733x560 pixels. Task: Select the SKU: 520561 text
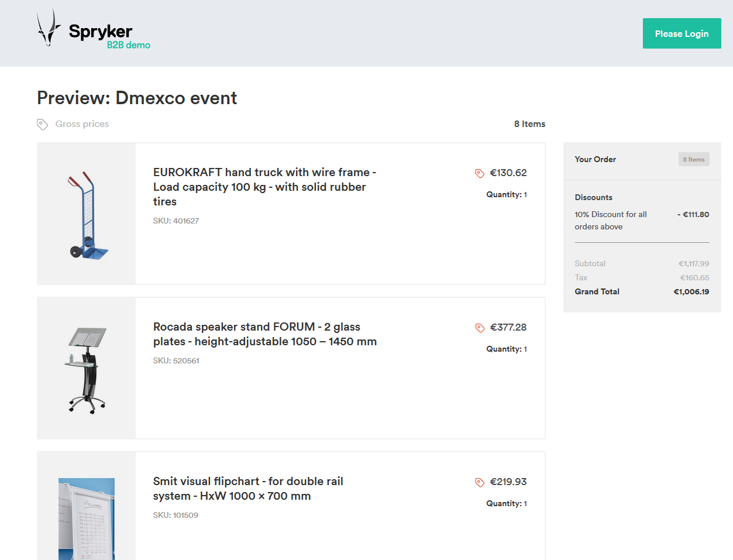[176, 360]
